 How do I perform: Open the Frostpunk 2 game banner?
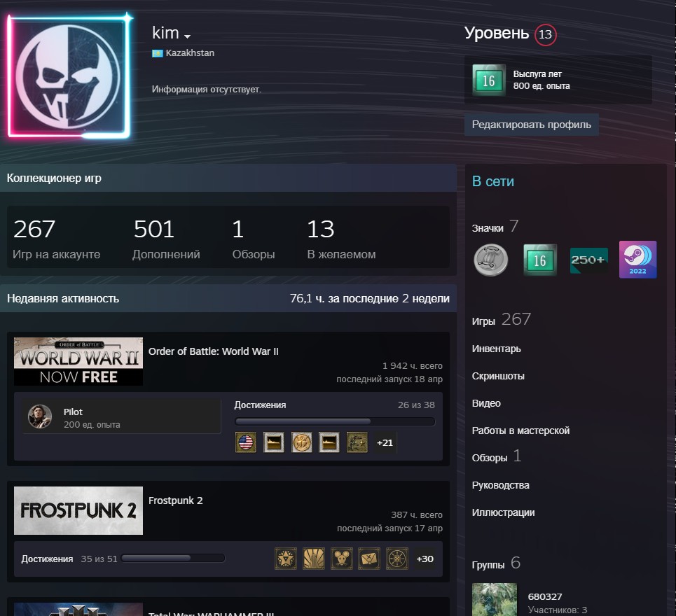pos(78,510)
